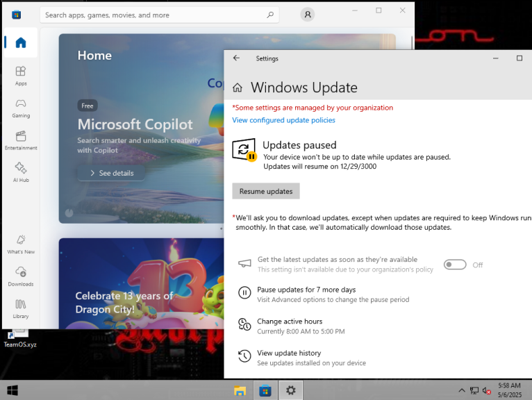Click the Updates paused status icon
Viewport: 532px width, 400px height.
244,149
